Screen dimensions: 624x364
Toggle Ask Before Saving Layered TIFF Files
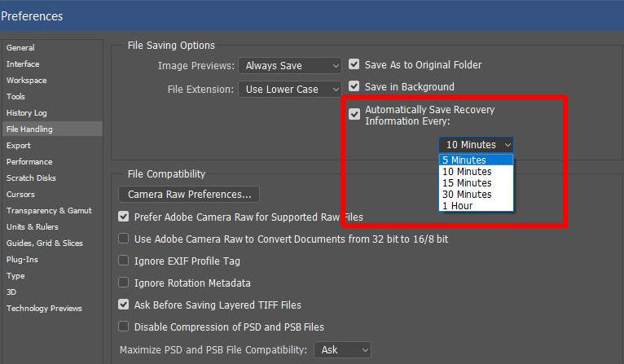tap(123, 305)
